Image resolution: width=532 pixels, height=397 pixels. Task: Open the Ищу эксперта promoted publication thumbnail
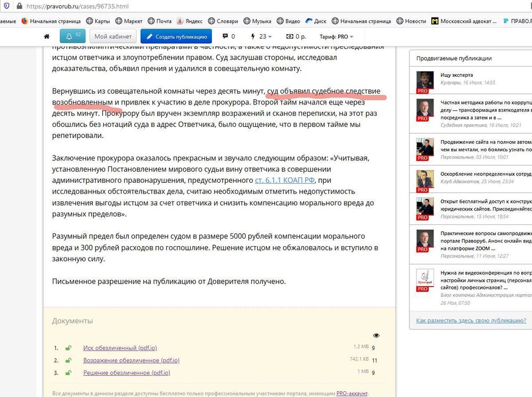[x=423, y=81]
